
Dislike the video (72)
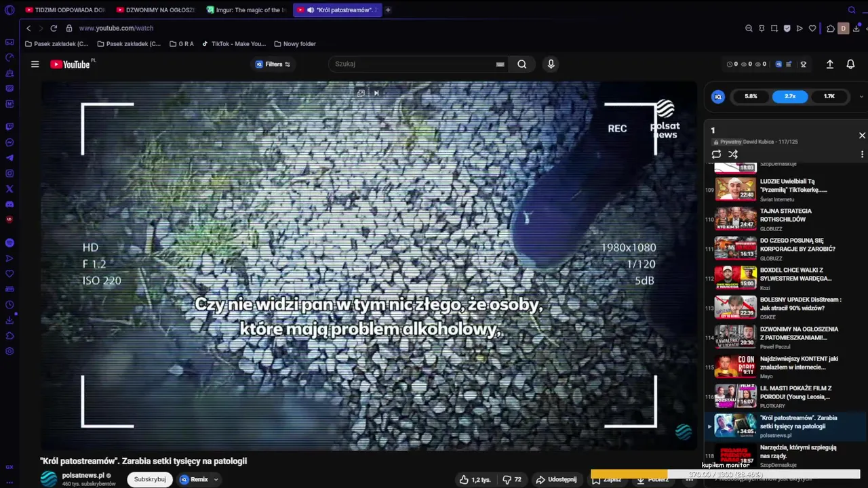coord(512,479)
